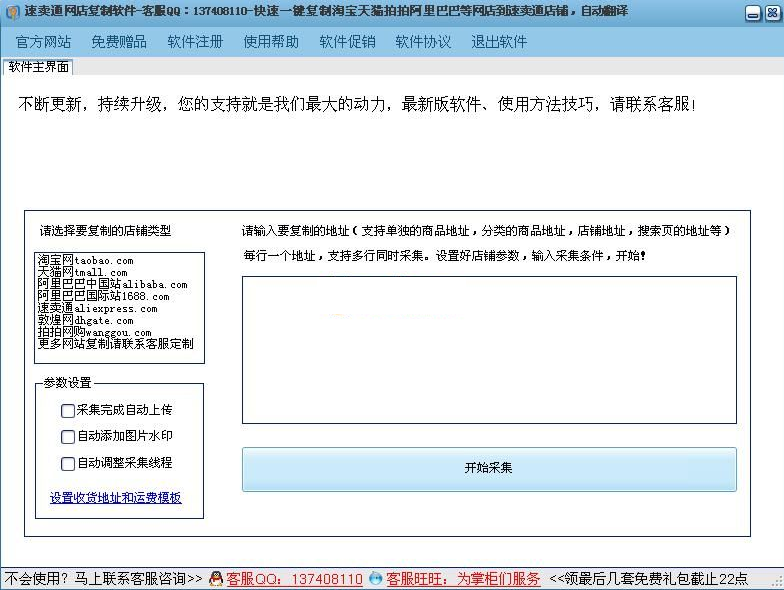Click 客服旺旺 link in status bar
Screen dimensions: 784x590
pos(463,579)
